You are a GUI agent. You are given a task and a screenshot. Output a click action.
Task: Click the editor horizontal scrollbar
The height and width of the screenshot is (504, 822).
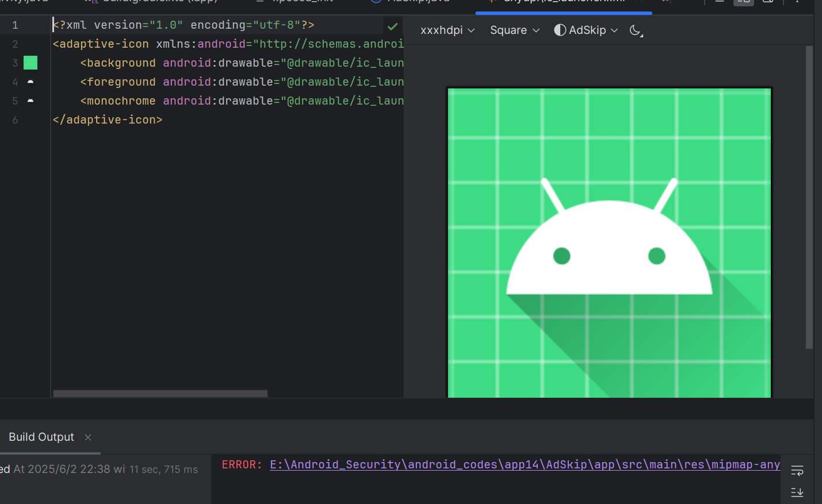point(160,394)
